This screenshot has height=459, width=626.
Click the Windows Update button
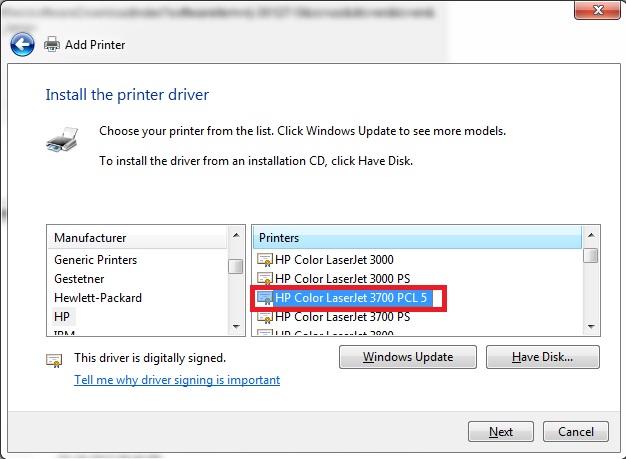coord(408,357)
